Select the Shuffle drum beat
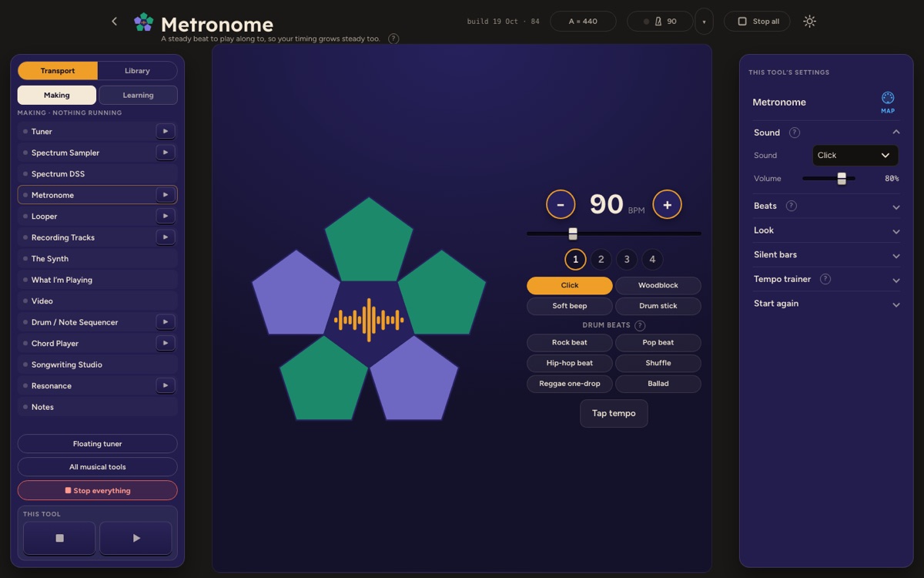This screenshot has width=924, height=578. [x=658, y=363]
